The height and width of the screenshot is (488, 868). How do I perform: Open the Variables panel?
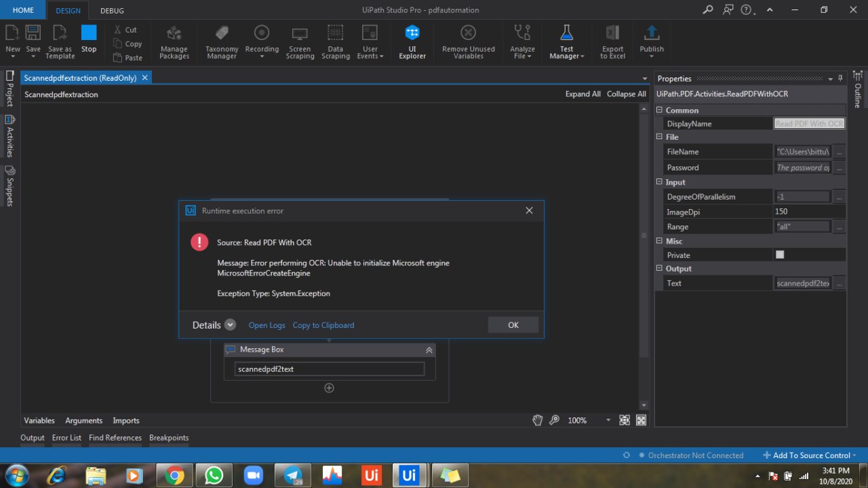(39, 421)
